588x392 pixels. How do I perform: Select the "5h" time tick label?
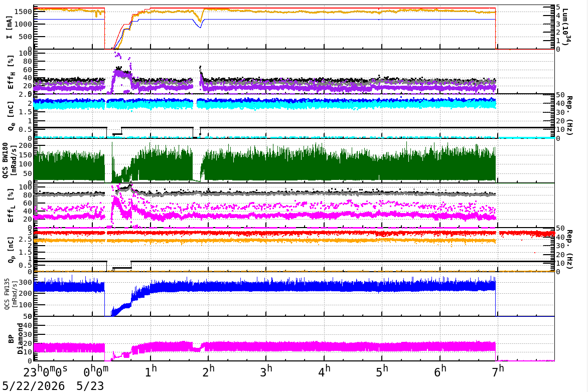(382, 371)
